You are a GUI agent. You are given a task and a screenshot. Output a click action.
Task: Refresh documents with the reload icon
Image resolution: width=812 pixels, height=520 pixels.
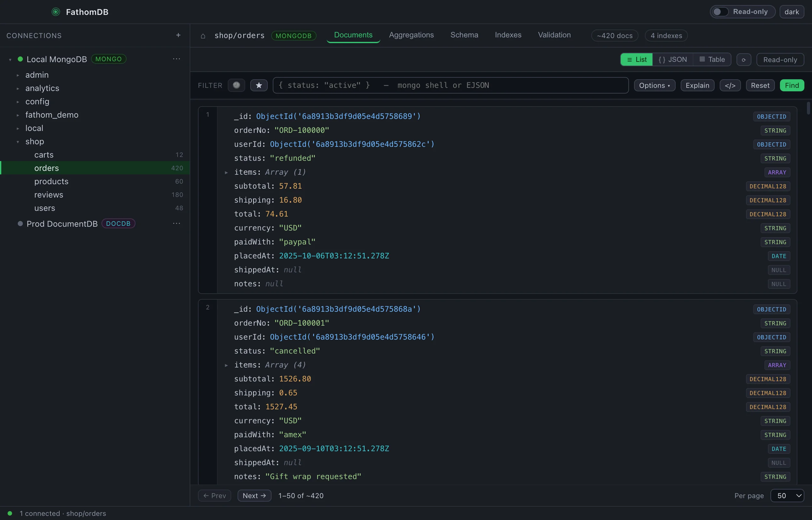(x=743, y=60)
